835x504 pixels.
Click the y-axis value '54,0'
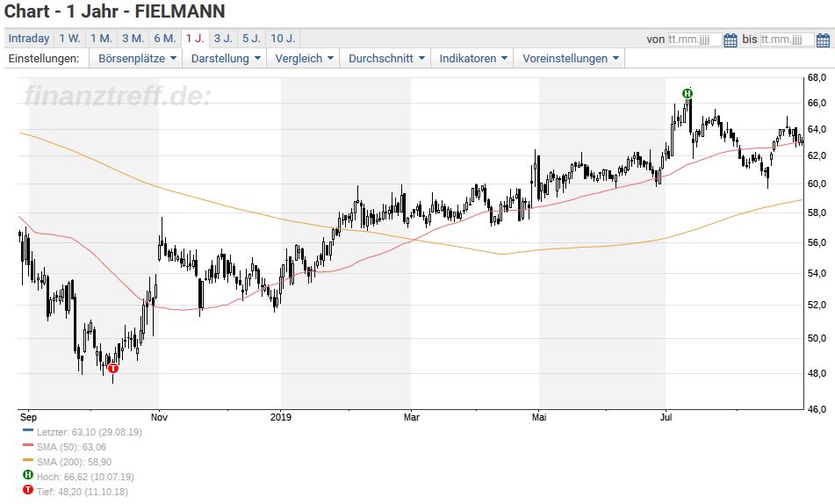817,273
